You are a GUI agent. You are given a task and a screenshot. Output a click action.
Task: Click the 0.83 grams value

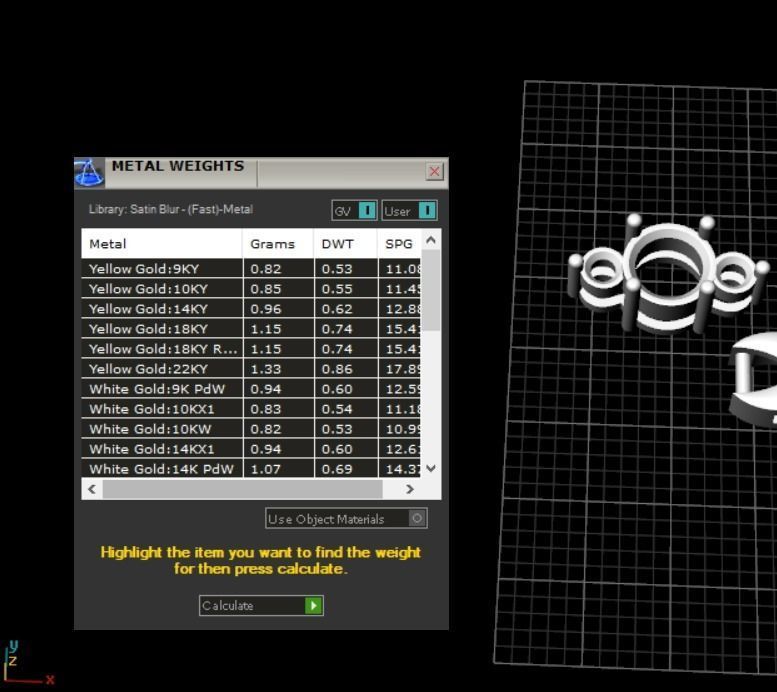tap(266, 409)
